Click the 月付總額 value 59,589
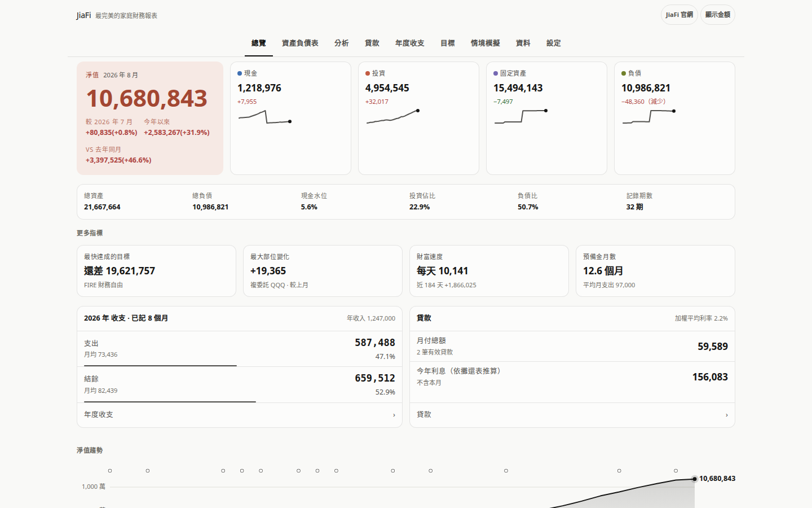This screenshot has width=812, height=508. [x=713, y=347]
